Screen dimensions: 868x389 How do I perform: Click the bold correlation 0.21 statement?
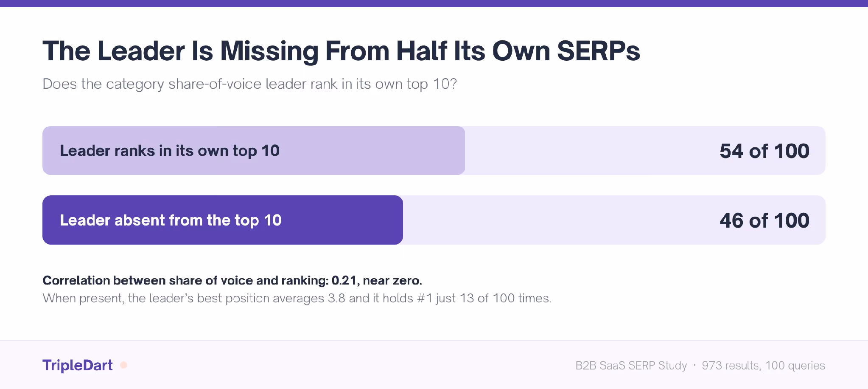click(232, 280)
